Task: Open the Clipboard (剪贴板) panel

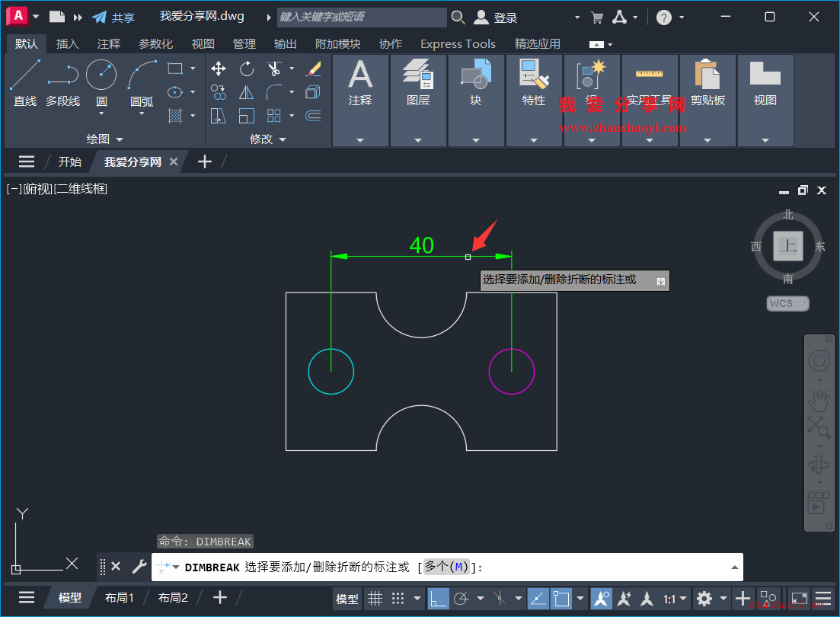Action: pyautogui.click(x=707, y=101)
